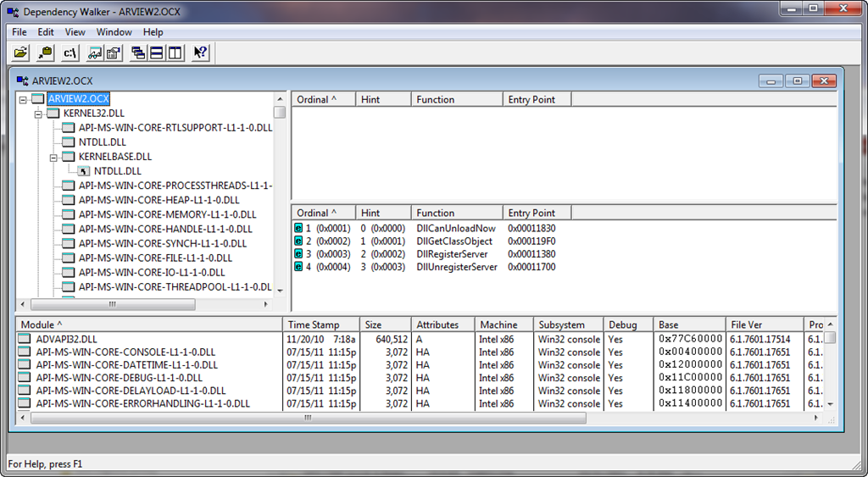Image resolution: width=868 pixels, height=477 pixels.
Task: Click the view module in external viewer icon
Action: click(x=95, y=53)
